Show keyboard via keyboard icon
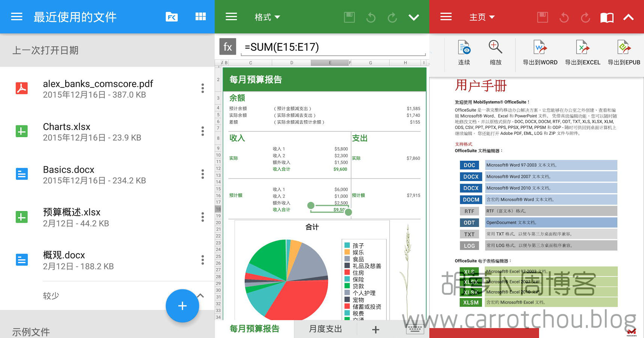Image resolution: width=644 pixels, height=338 pixels. coord(415,329)
